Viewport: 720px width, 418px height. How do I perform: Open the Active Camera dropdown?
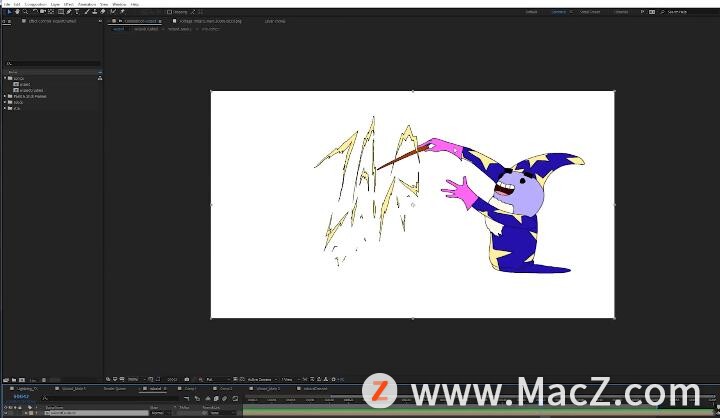click(x=262, y=379)
